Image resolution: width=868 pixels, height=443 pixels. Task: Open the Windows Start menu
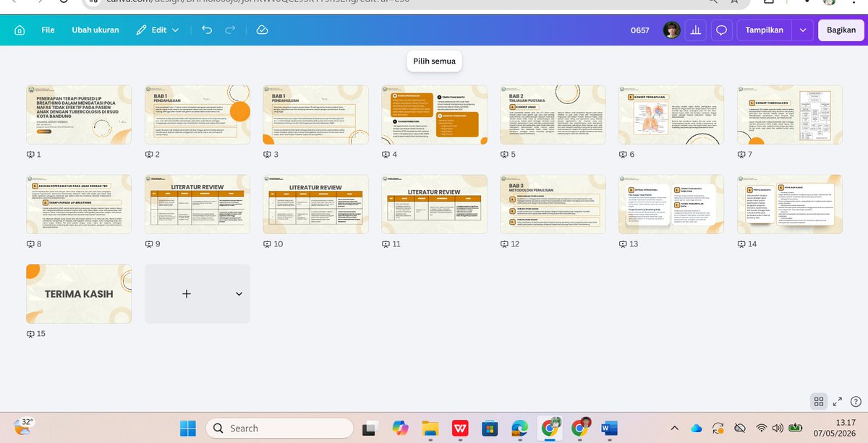pos(187,428)
